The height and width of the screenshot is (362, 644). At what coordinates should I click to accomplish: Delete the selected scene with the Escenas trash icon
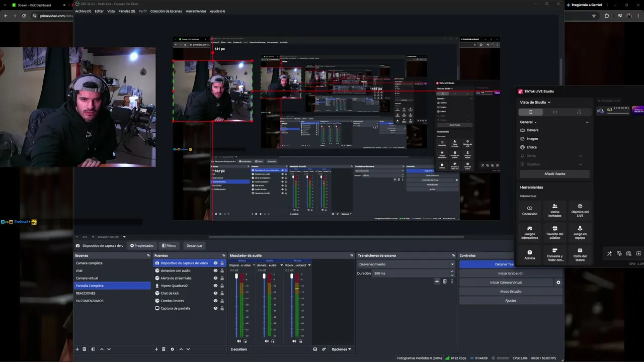tap(85, 349)
